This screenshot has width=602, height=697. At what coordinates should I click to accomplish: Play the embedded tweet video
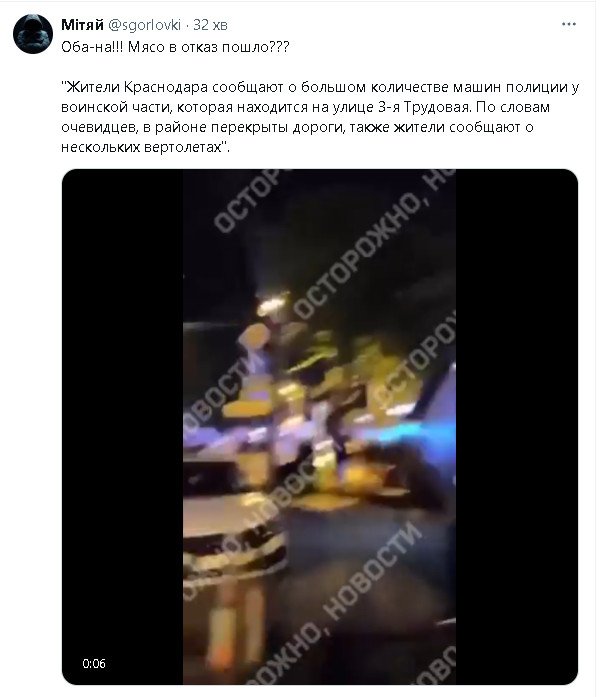(320, 427)
